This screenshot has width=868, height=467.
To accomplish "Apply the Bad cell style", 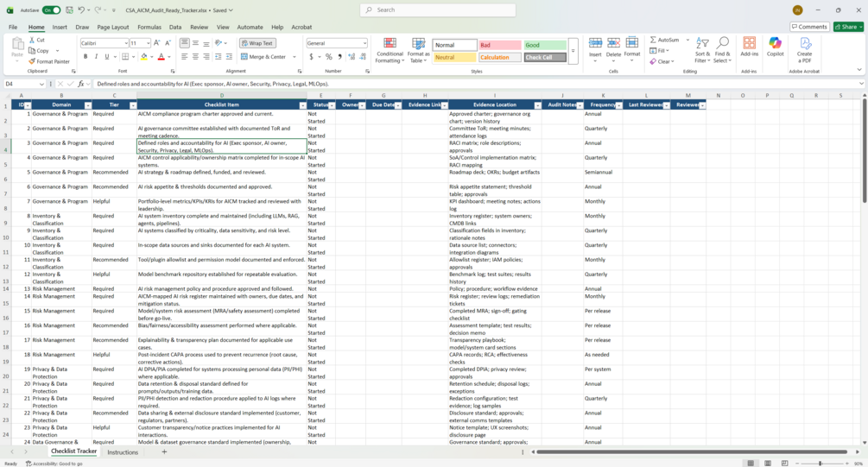I will click(500, 45).
